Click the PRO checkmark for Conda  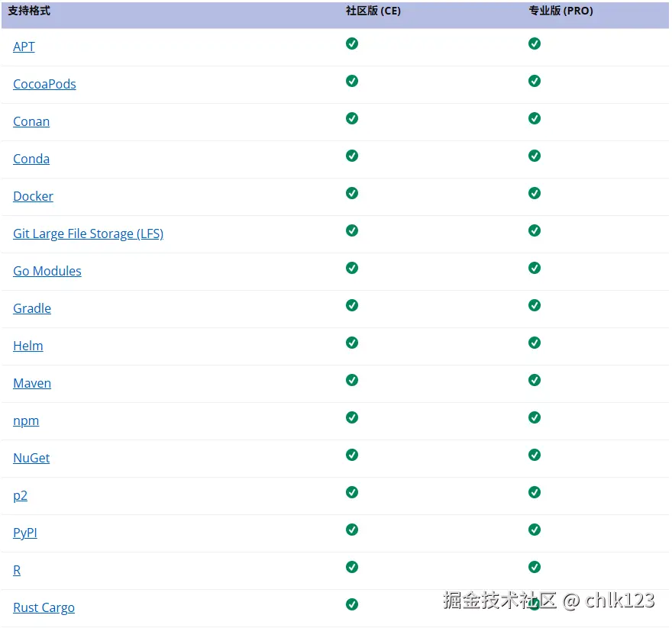(535, 156)
